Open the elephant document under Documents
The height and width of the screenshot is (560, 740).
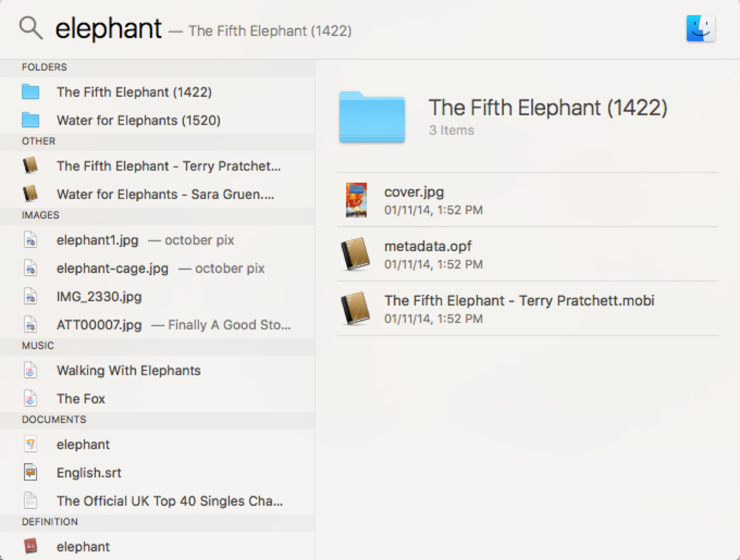[x=83, y=445]
